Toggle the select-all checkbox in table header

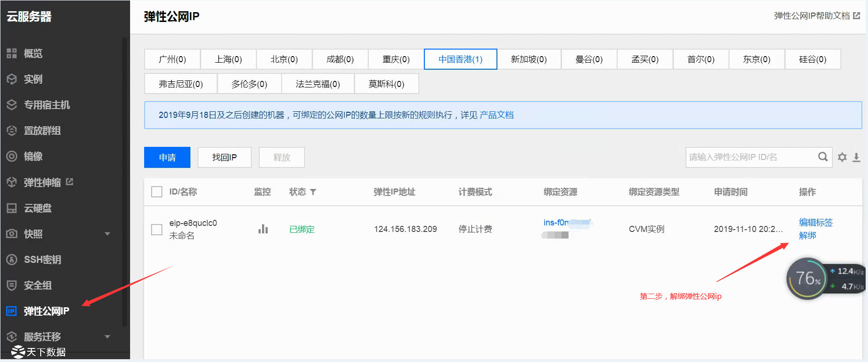pyautogui.click(x=157, y=192)
